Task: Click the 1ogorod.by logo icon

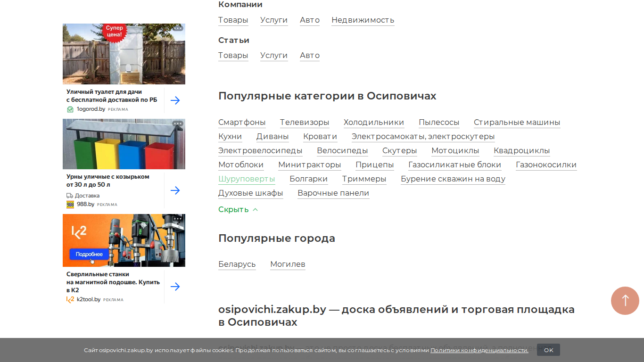Action: 70,109
